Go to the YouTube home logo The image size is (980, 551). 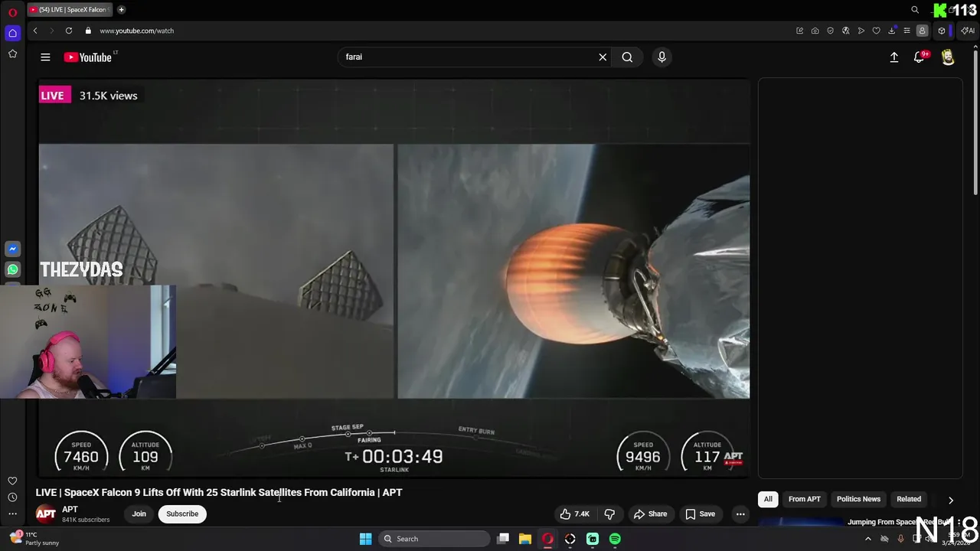(x=88, y=57)
